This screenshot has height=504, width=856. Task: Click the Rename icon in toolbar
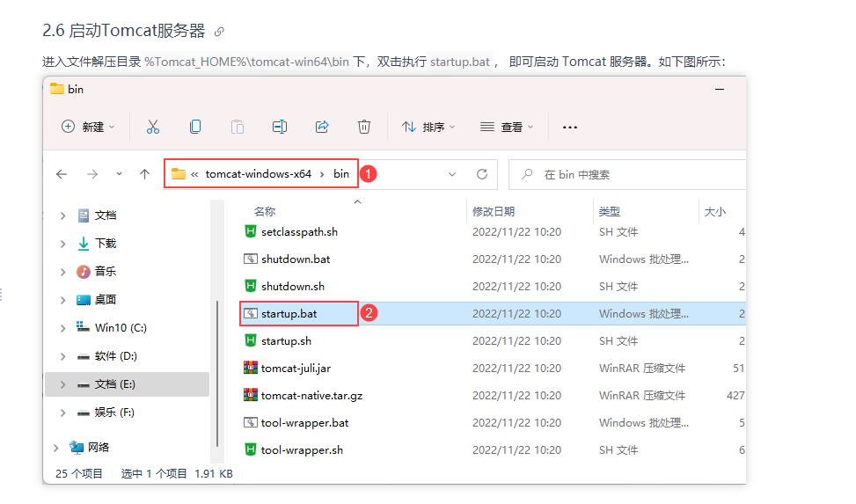pos(280,127)
